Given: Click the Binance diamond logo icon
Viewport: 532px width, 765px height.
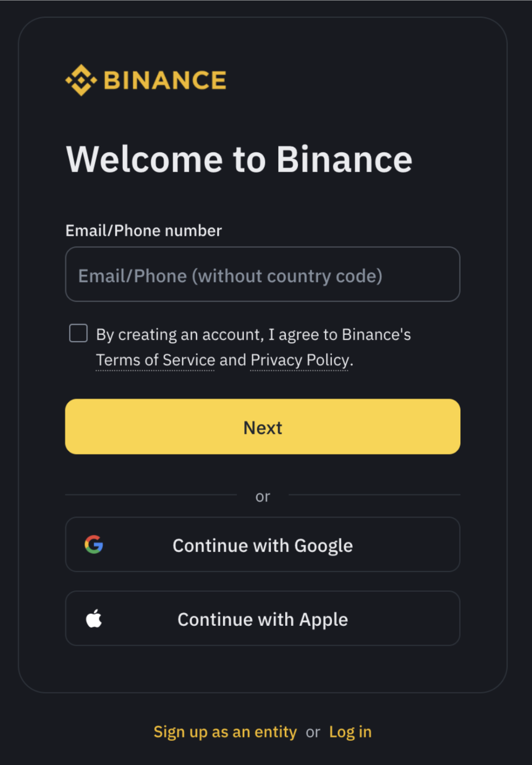Looking at the screenshot, I should click(x=81, y=80).
